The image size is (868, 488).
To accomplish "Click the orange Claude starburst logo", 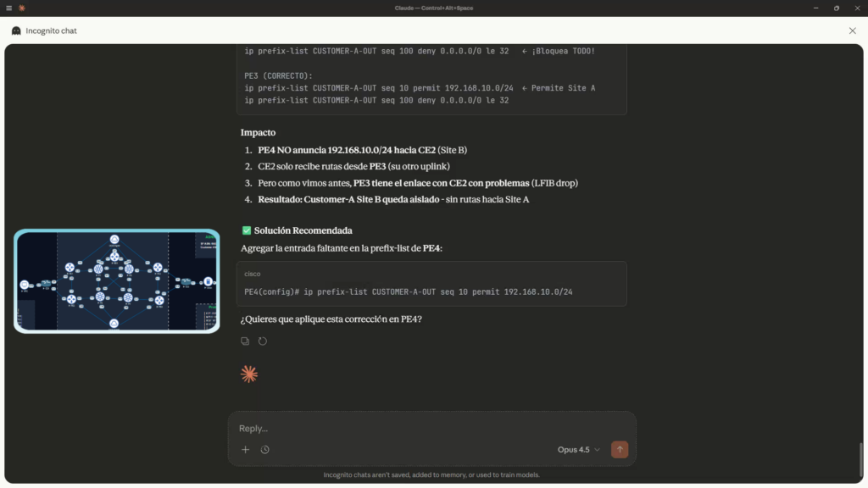I will tap(248, 374).
